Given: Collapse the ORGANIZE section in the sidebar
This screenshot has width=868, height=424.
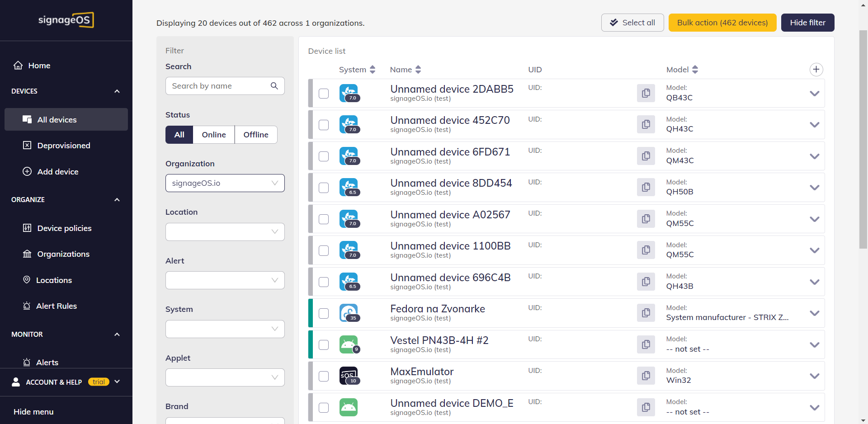Looking at the screenshot, I should [117, 200].
